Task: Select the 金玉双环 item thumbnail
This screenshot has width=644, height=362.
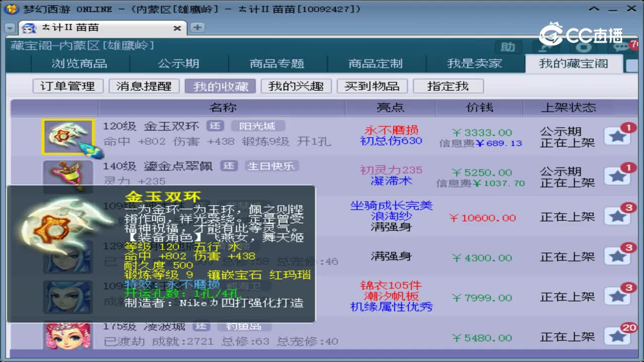Action: point(68,137)
